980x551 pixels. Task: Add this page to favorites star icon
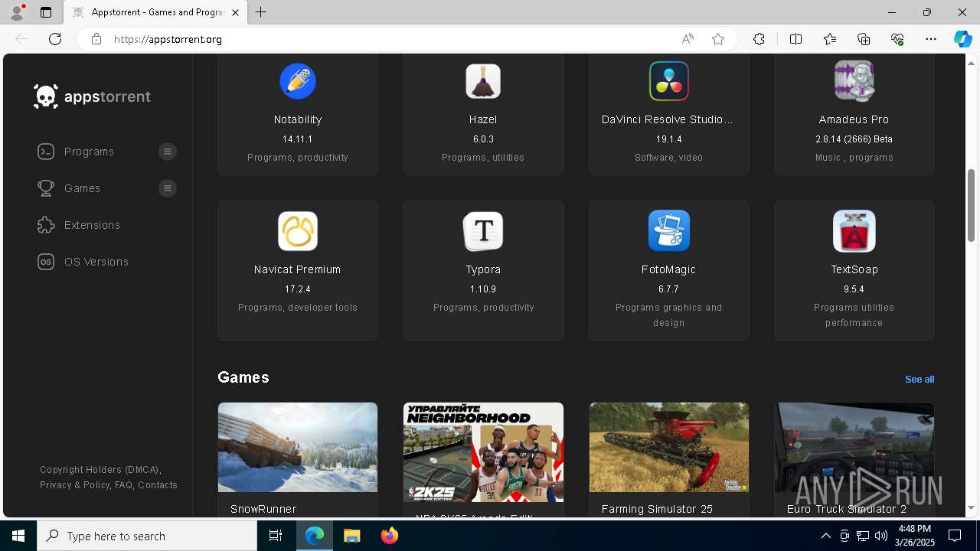click(718, 39)
